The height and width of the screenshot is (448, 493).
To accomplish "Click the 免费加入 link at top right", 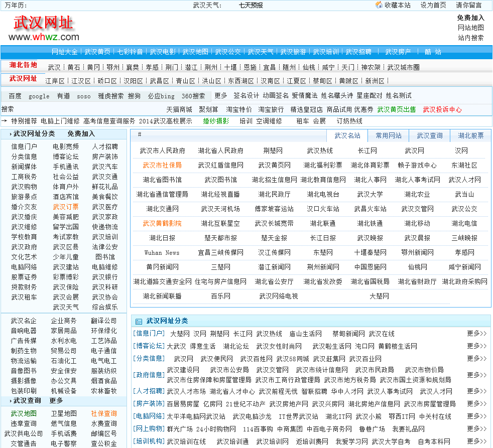I will click(x=470, y=18).
